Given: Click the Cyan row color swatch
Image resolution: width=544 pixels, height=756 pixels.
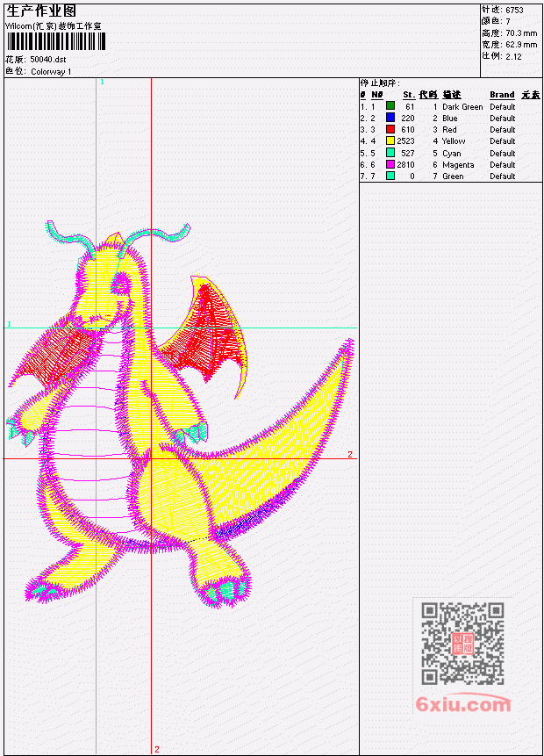Looking at the screenshot, I should tap(390, 153).
